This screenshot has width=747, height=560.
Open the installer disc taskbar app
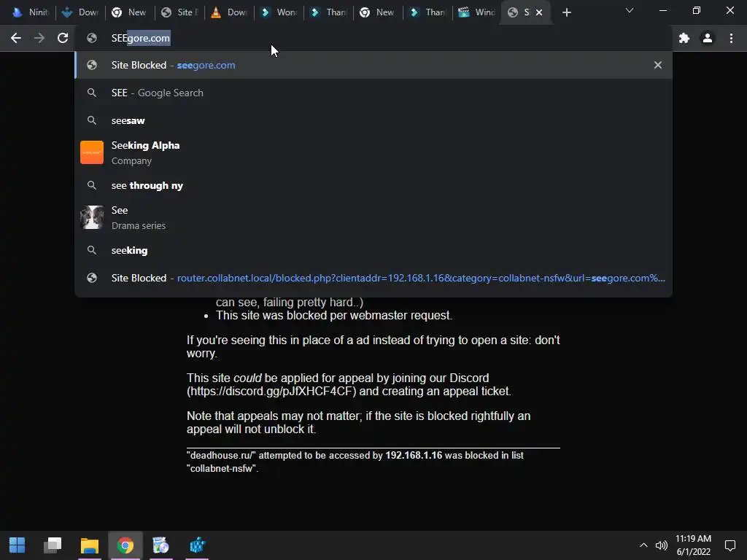pos(161,545)
